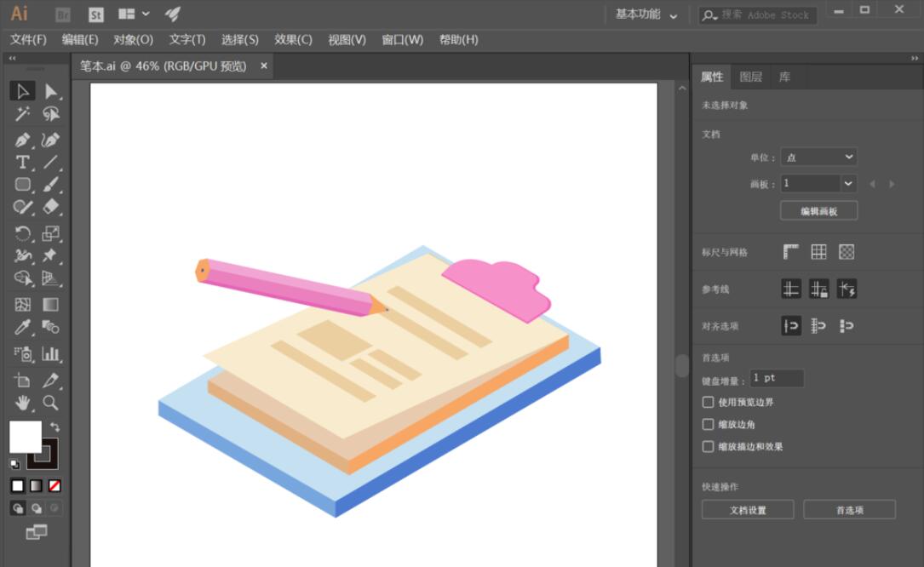
Task: Collapse the tools panel double arrow
Action: pos(13,59)
